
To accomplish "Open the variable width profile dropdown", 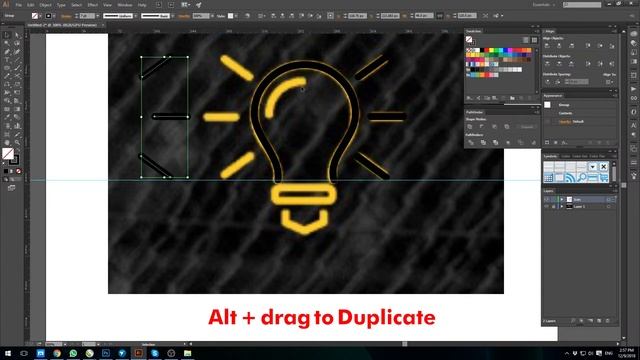I will [x=135, y=16].
